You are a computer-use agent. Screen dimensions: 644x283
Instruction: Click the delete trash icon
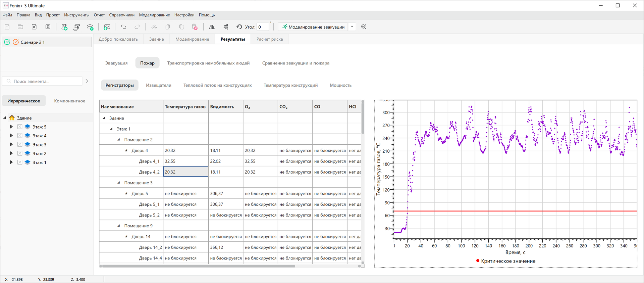pyautogui.click(x=195, y=27)
